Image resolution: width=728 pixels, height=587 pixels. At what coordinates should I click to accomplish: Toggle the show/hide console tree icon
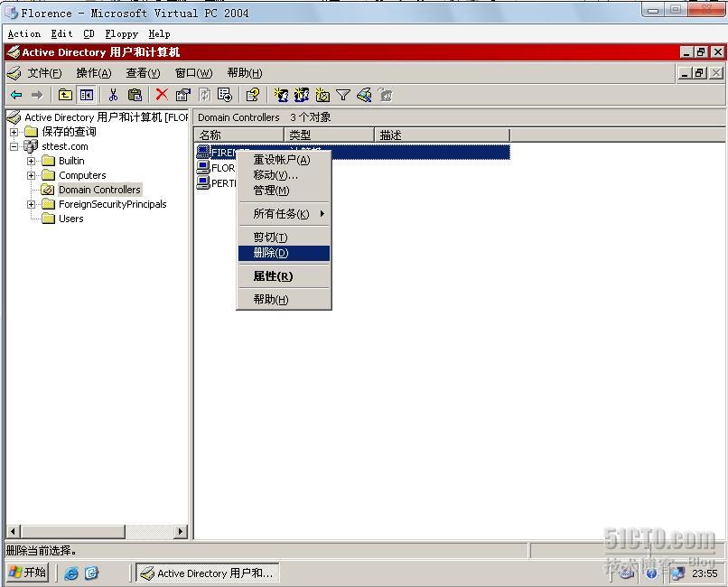87,95
